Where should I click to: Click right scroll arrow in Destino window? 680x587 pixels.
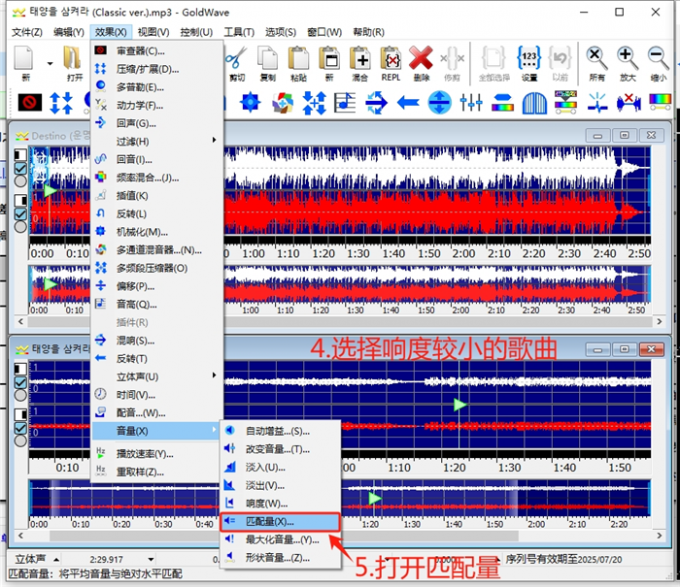(x=659, y=321)
